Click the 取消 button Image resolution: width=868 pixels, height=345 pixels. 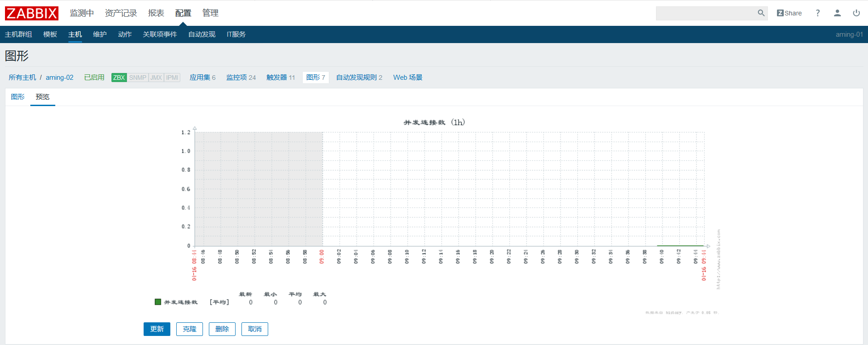tap(255, 329)
